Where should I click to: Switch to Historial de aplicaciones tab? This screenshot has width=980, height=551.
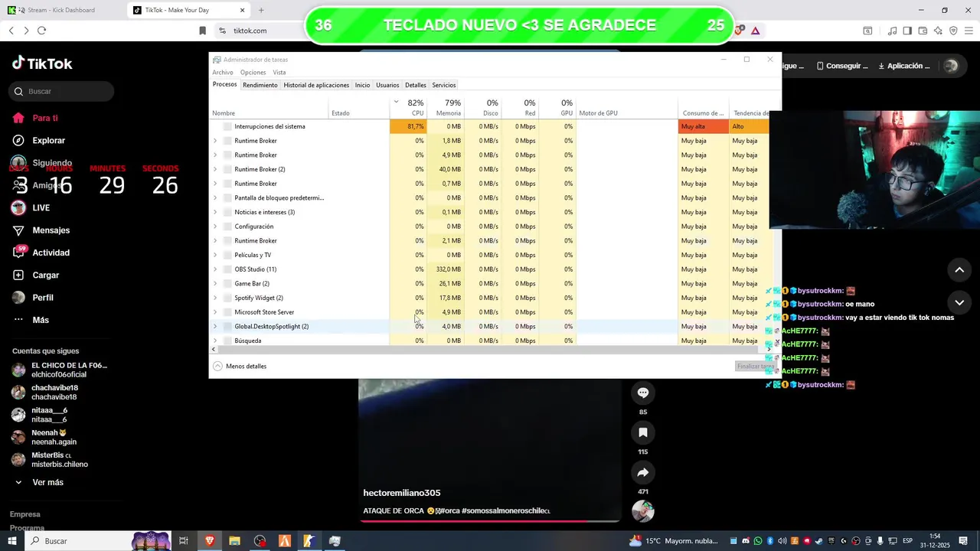tap(316, 85)
